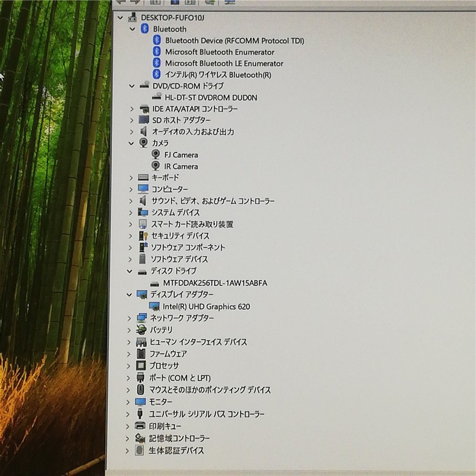Image resolution: width=476 pixels, height=476 pixels.
Task: Collapse the ディスプレイ アダプター category
Action: (x=129, y=294)
